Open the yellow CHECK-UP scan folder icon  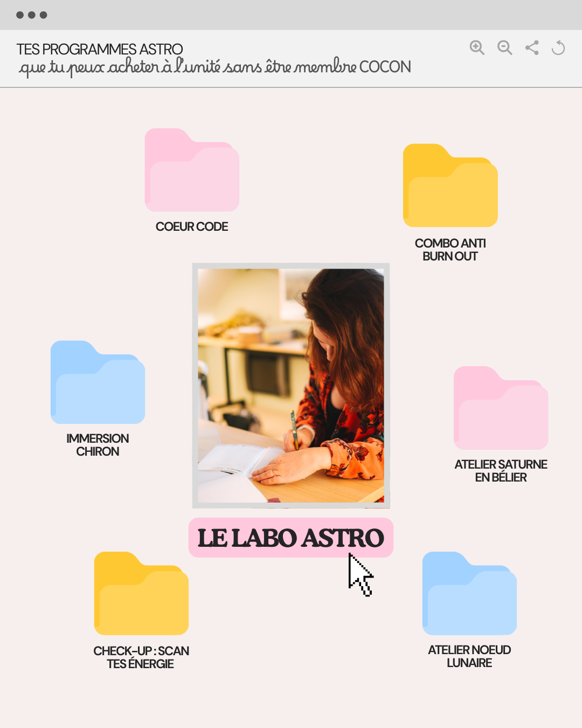[141, 594]
